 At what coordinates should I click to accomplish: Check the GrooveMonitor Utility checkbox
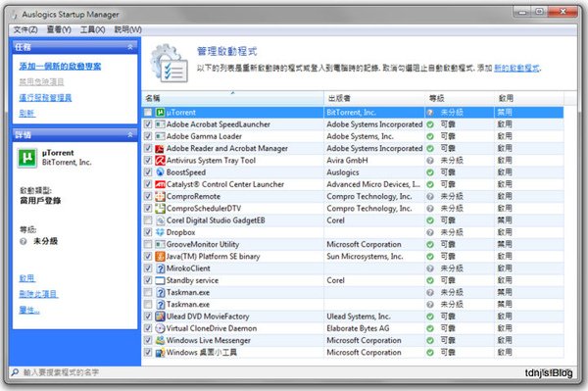pyautogui.click(x=148, y=244)
